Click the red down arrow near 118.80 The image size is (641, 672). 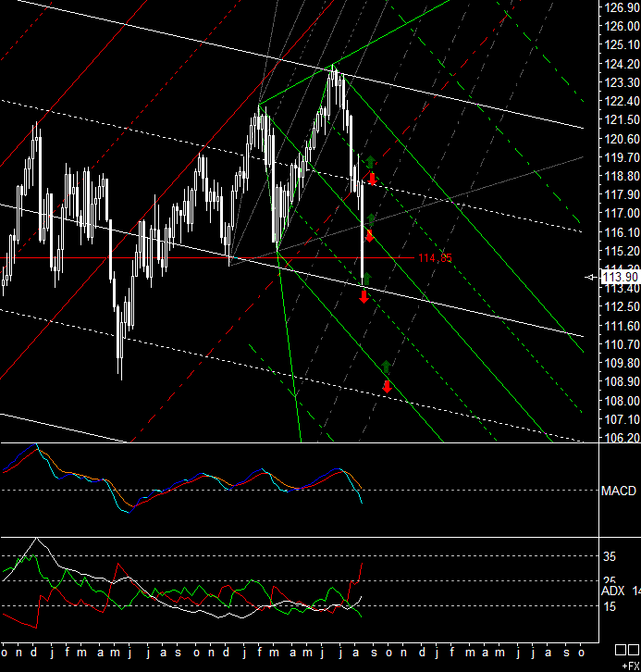click(372, 179)
